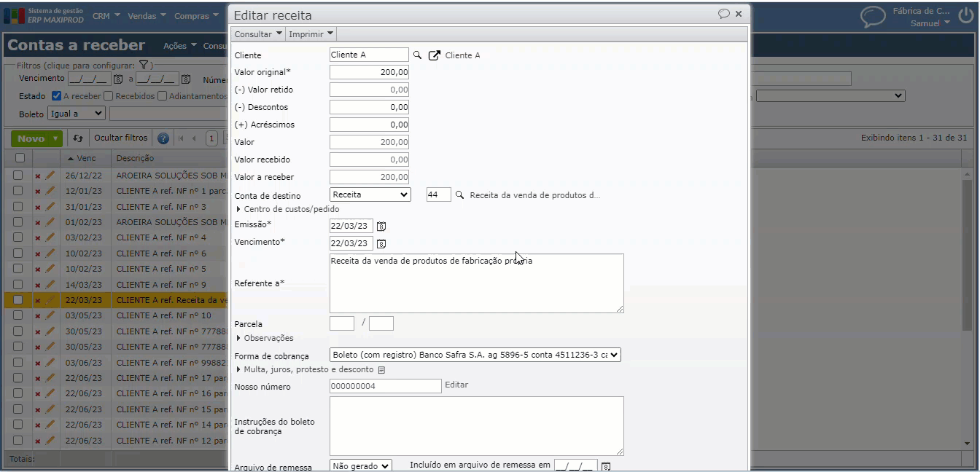Open the Conta de destino Receita dropdown
The width and height of the screenshot is (980, 472).
pos(370,194)
